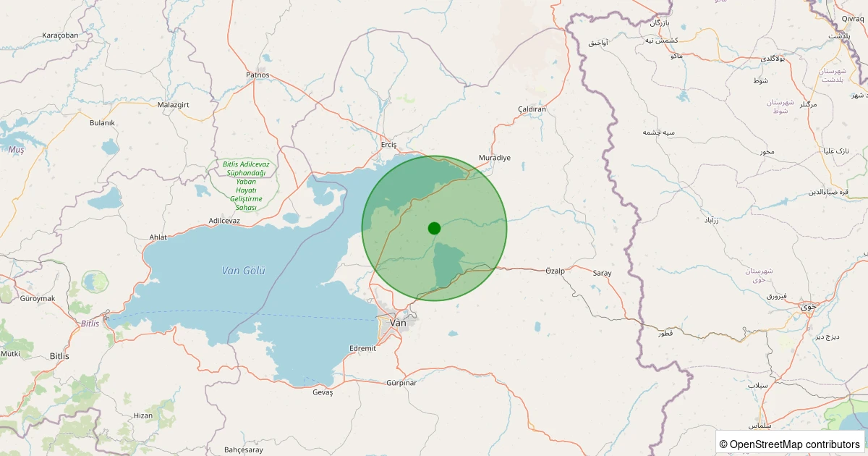Click the Erciş town label
The width and height of the screenshot is (868, 456).
(x=389, y=145)
